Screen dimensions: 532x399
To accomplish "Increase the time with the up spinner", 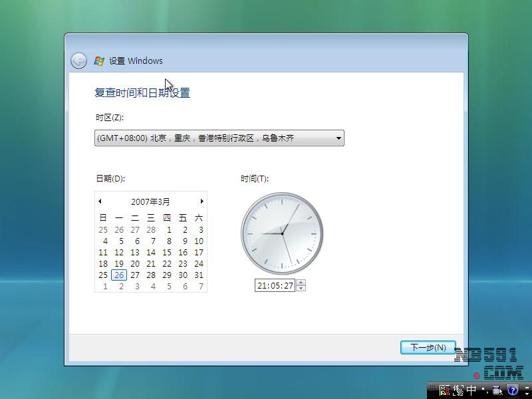I will pos(301,283).
